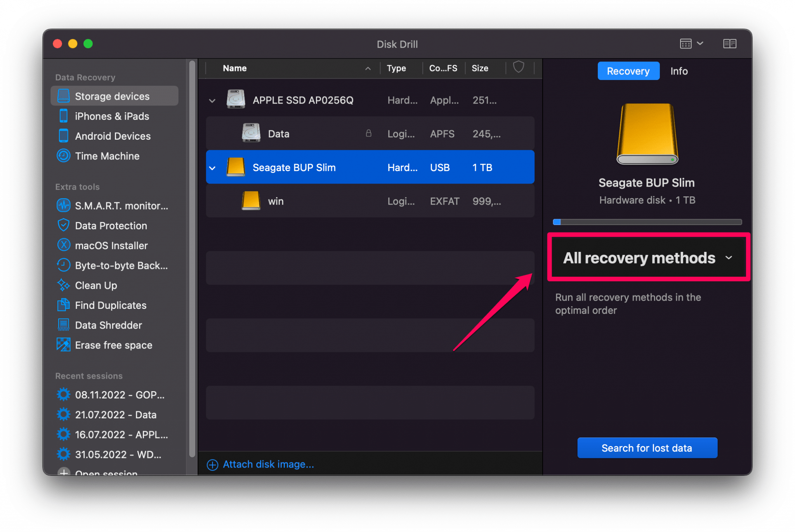Select Storage devices in the sidebar
Image resolution: width=795 pixels, height=532 pixels.
(112, 96)
